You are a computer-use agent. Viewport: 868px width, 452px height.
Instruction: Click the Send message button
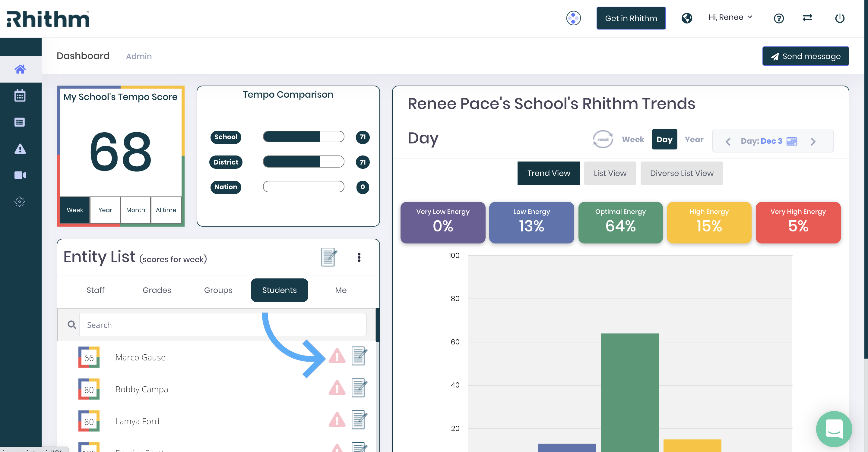[x=806, y=56]
